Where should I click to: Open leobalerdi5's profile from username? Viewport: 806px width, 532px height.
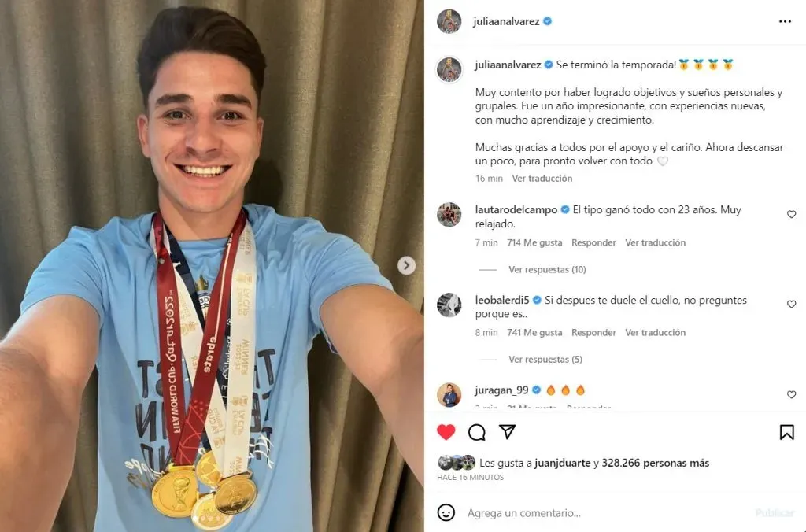[502, 300]
